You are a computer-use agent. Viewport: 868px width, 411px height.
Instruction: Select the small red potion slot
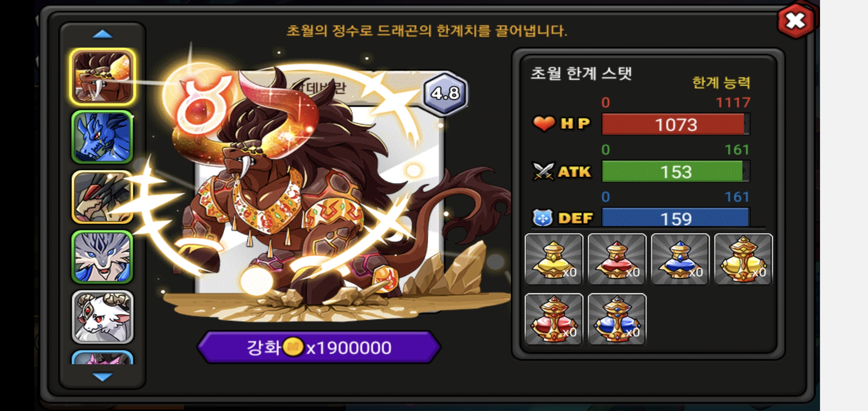617,259
